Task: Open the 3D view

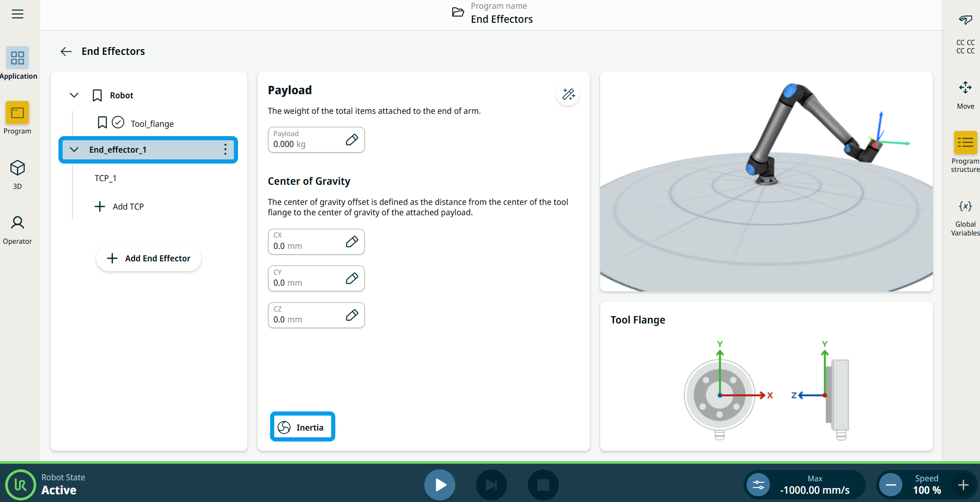Action: [x=18, y=174]
